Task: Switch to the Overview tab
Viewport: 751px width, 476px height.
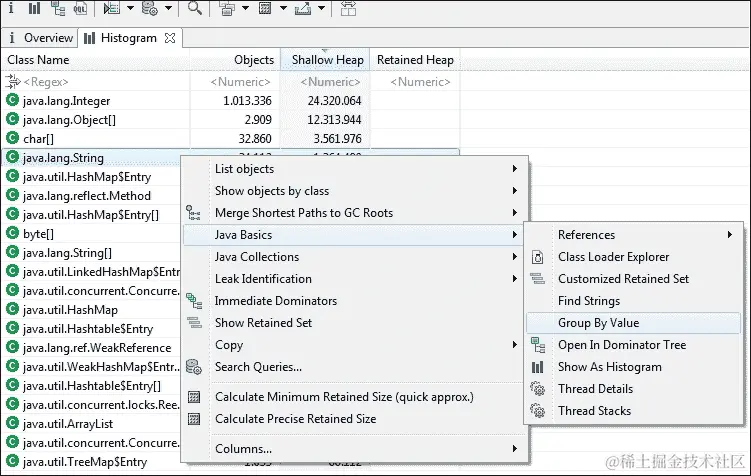Action: coord(41,38)
